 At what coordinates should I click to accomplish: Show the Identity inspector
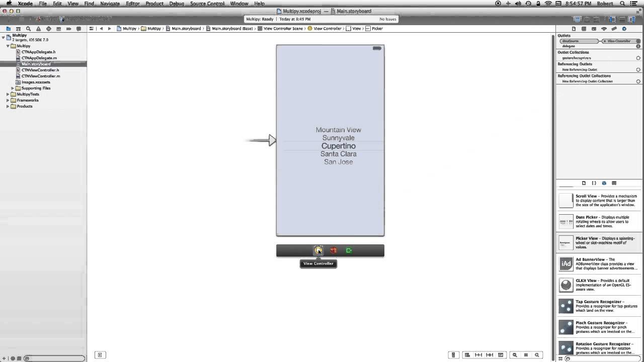click(594, 29)
